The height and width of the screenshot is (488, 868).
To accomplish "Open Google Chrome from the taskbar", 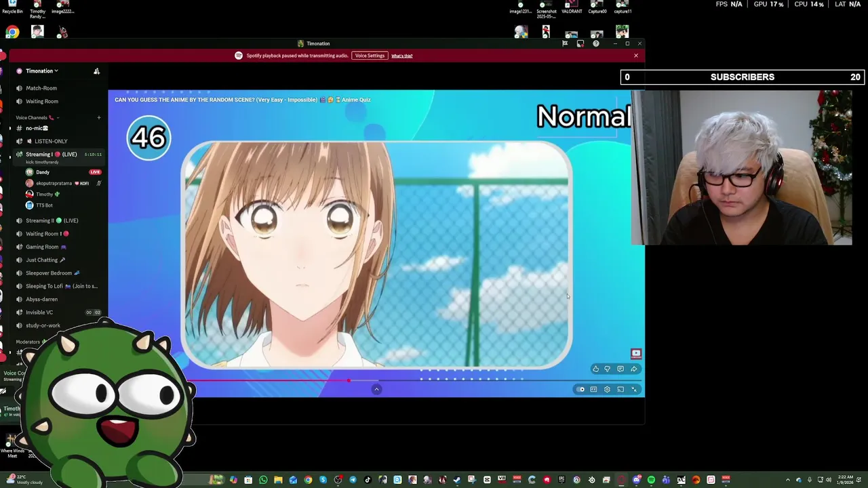I will click(x=308, y=480).
